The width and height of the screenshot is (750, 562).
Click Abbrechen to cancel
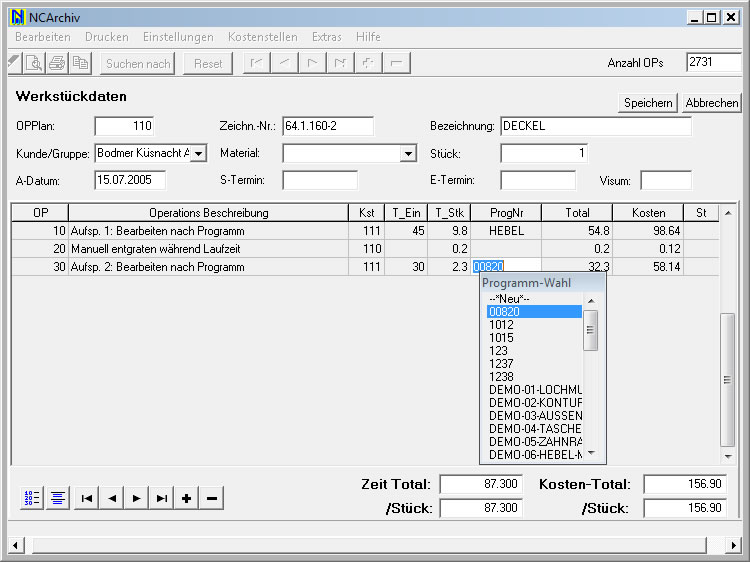click(x=711, y=103)
